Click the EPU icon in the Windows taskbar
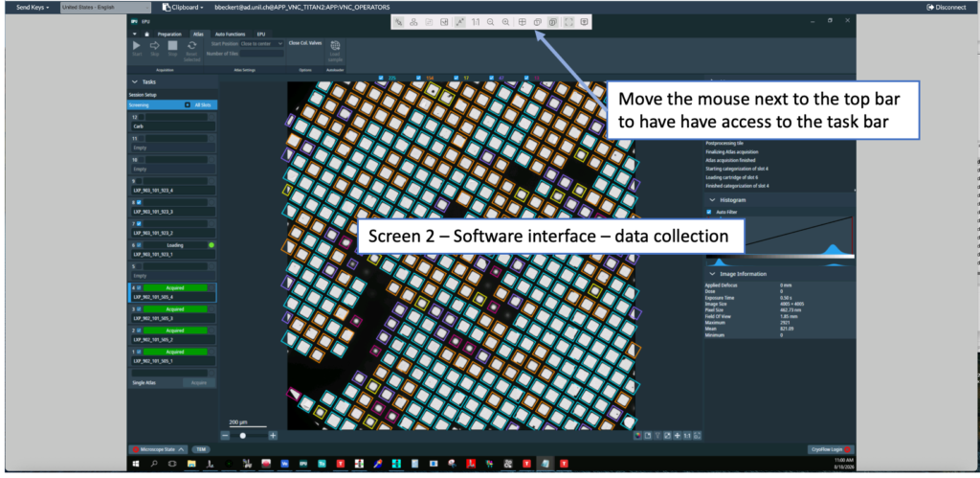The image size is (980, 478). pos(303,464)
